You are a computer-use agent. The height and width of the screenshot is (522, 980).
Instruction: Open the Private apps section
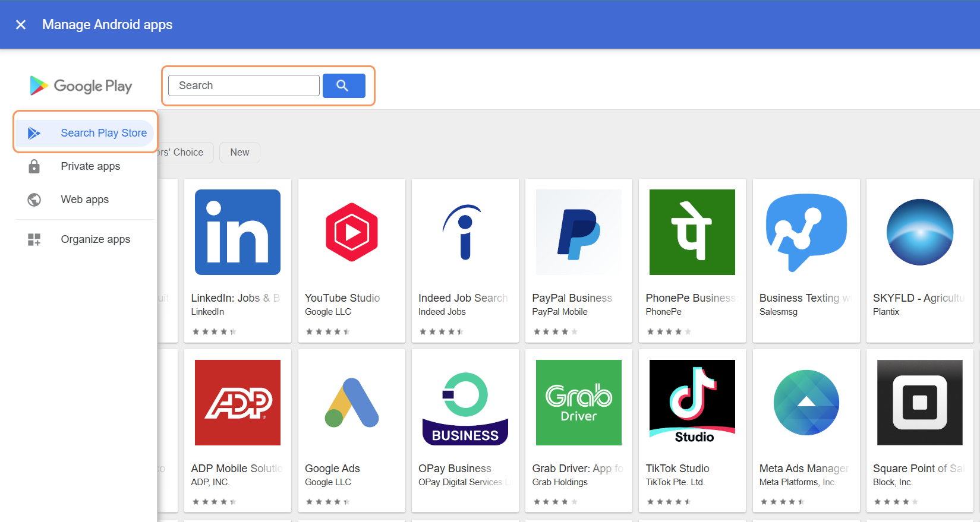click(90, 166)
